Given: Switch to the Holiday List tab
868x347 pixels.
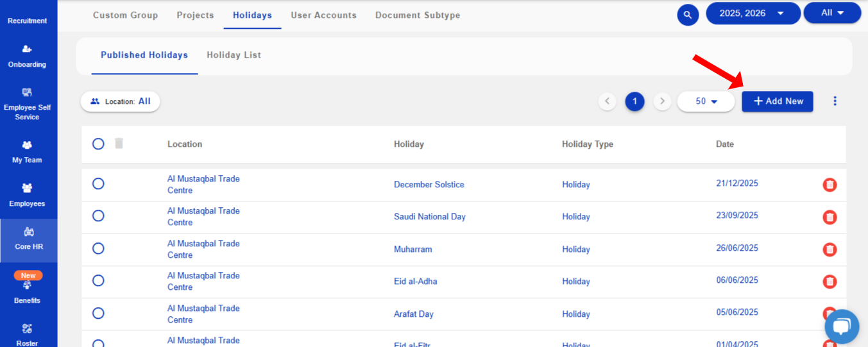Looking at the screenshot, I should [234, 55].
